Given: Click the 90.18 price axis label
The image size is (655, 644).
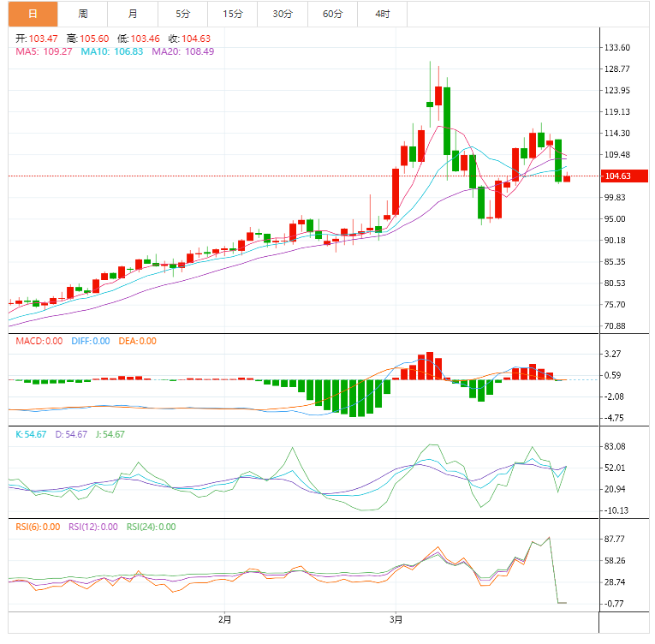Looking at the screenshot, I should pos(615,241).
